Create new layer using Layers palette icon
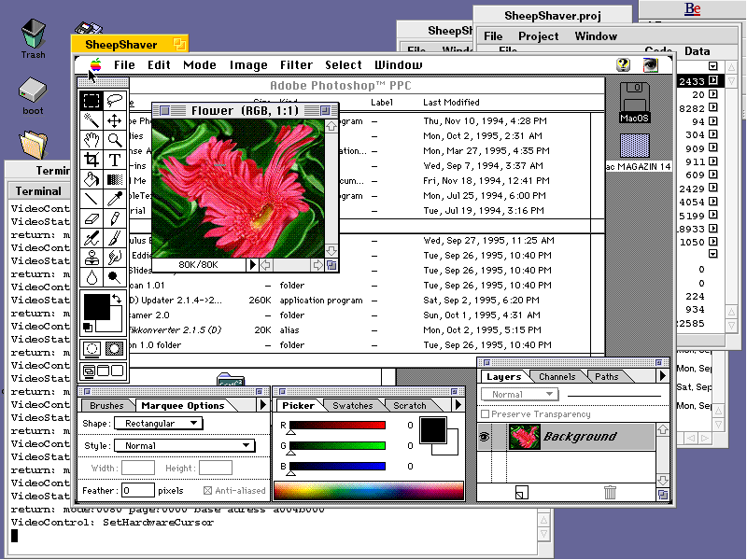 [x=521, y=493]
